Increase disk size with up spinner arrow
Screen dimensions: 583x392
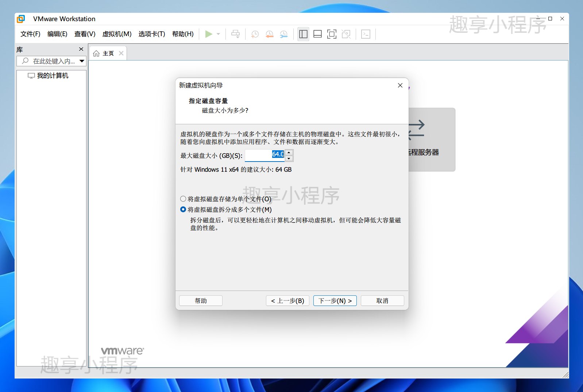[x=289, y=152]
